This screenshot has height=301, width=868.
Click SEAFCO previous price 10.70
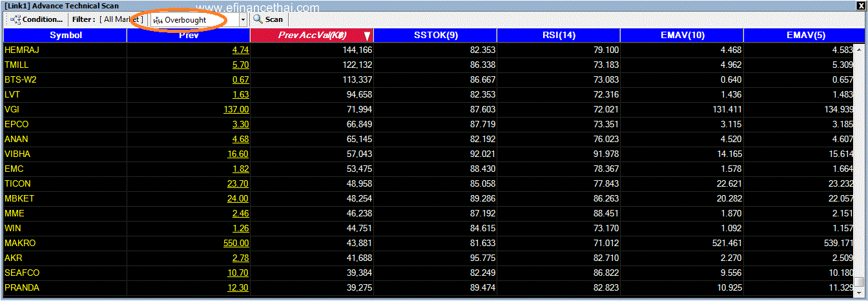click(238, 273)
